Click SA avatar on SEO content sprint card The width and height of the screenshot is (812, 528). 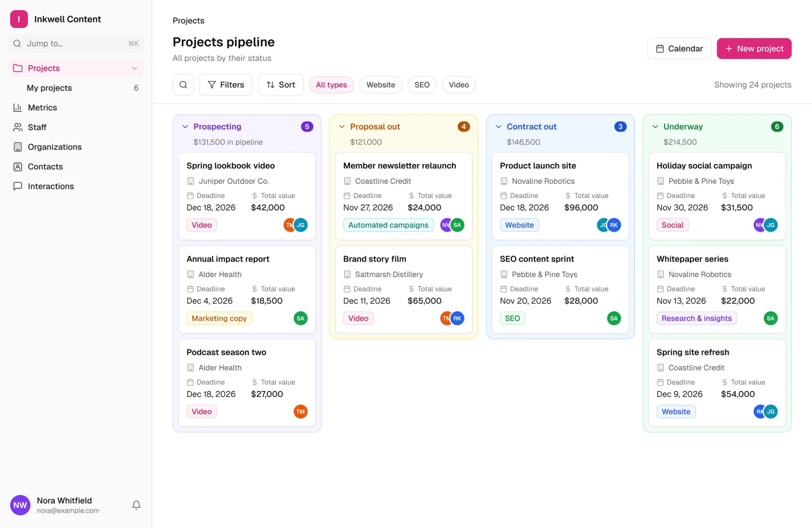click(614, 318)
